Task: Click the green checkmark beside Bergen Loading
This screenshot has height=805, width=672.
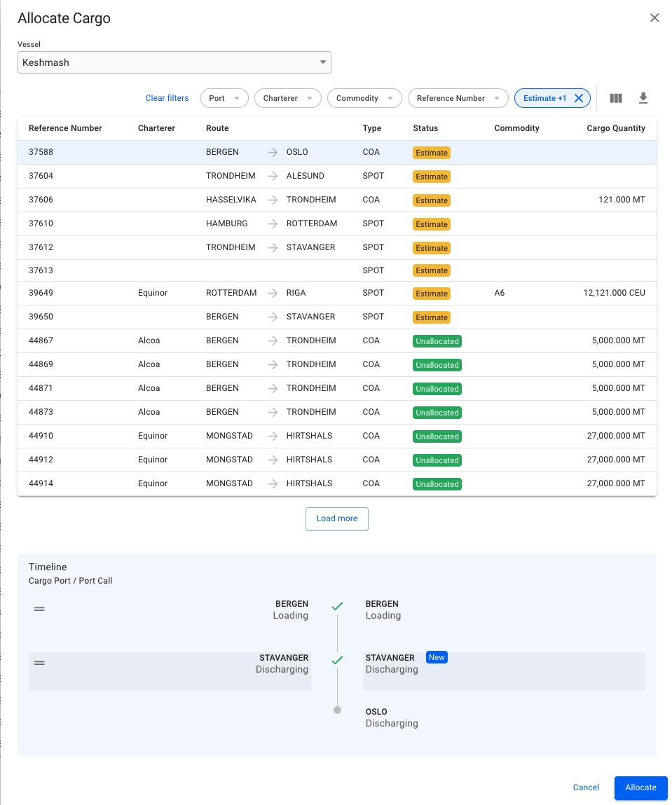Action: 337,607
